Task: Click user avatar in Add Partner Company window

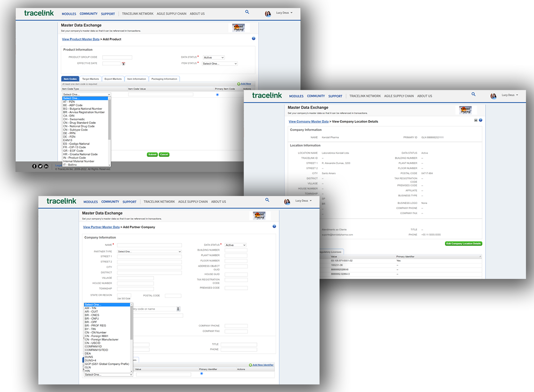Action: pos(287,202)
